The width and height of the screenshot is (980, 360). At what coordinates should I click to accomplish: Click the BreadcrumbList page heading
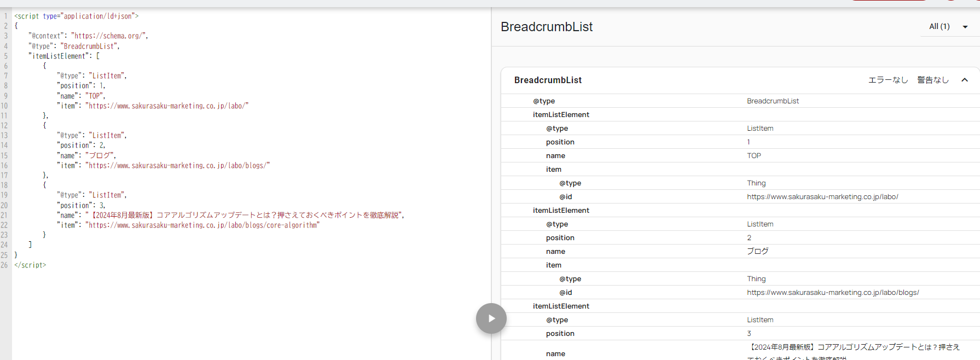[x=547, y=27]
